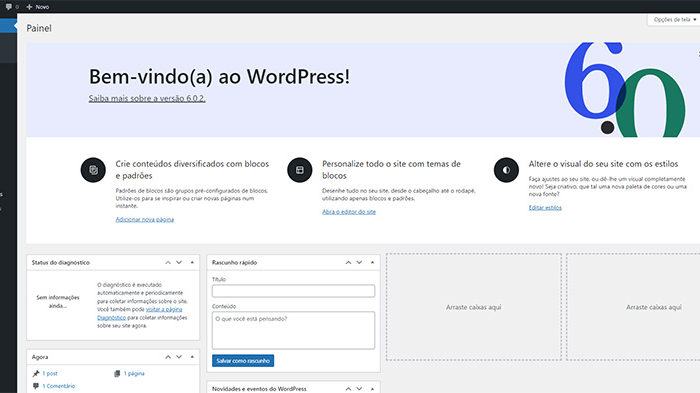This screenshot has height=393, width=700.
Task: Move Agora box down
Action: point(179,357)
